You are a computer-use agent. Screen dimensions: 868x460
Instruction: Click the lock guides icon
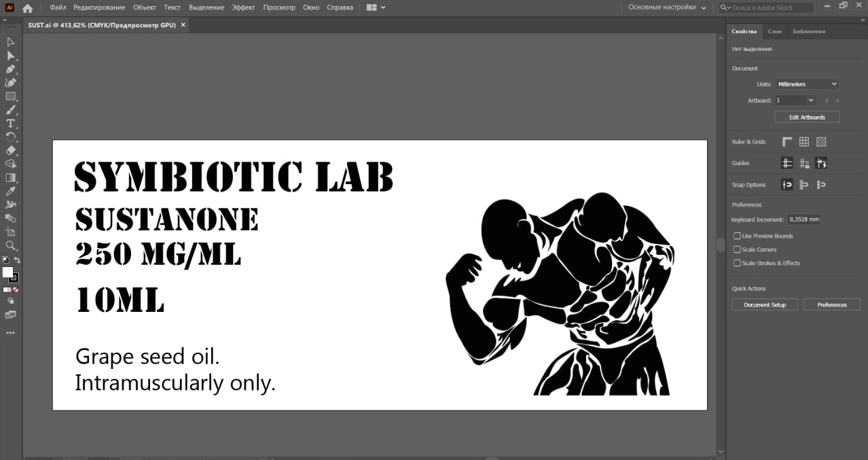click(804, 163)
